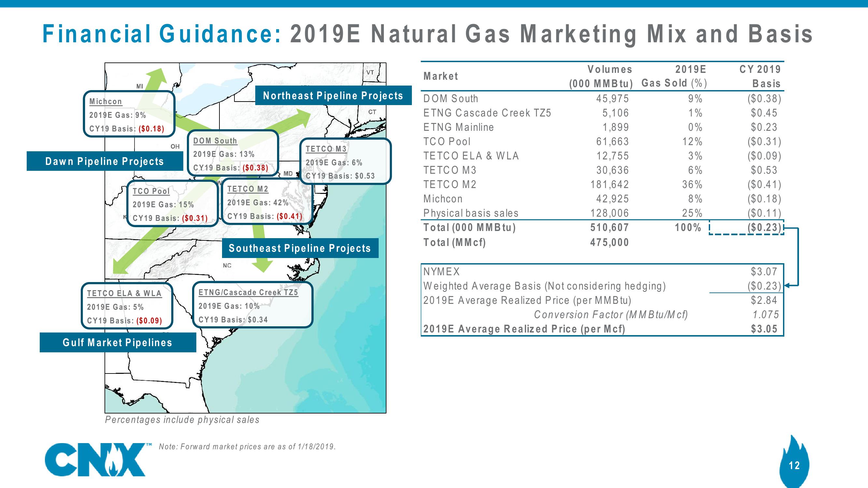
Task: Click '2019E Gas: 42%' in TETCO M2 box
Action: click(x=258, y=202)
